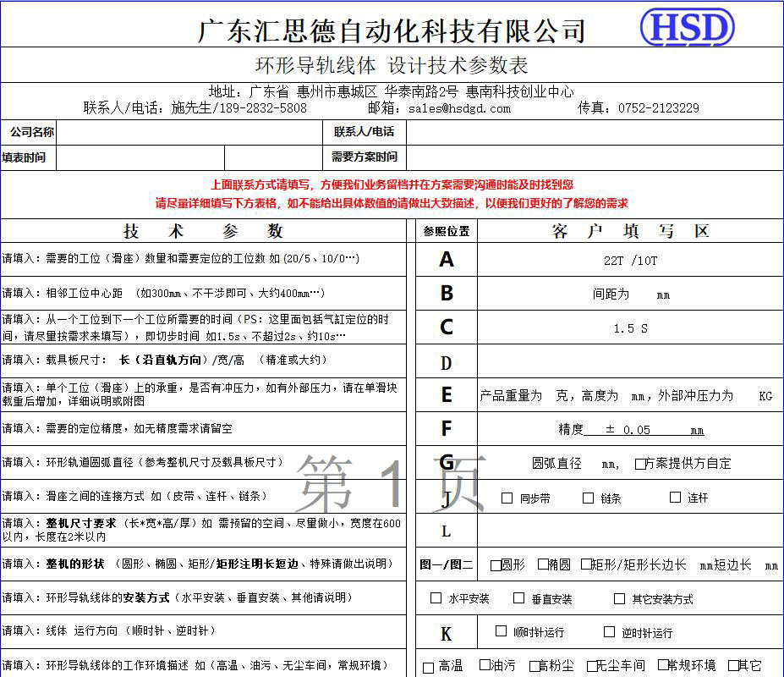Viewport: 784px width, 677px height.
Task: Select the empty customer cell for row D
Action: 630,362
